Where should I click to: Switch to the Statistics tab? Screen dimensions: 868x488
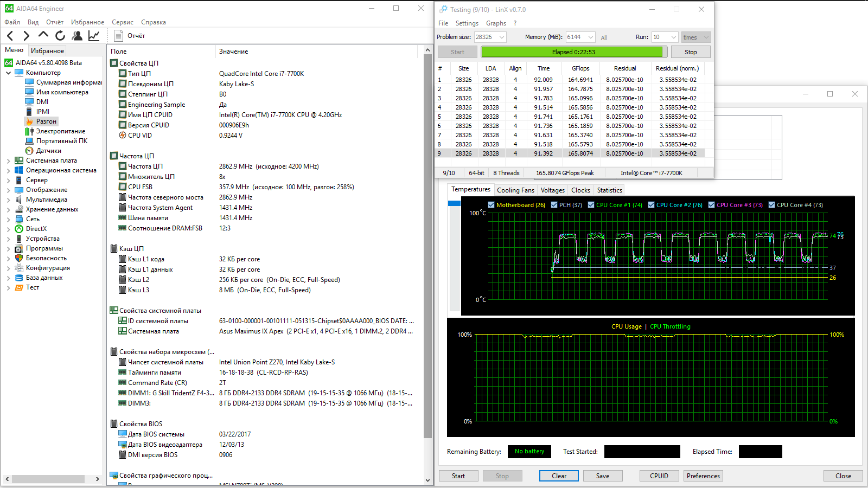(610, 190)
